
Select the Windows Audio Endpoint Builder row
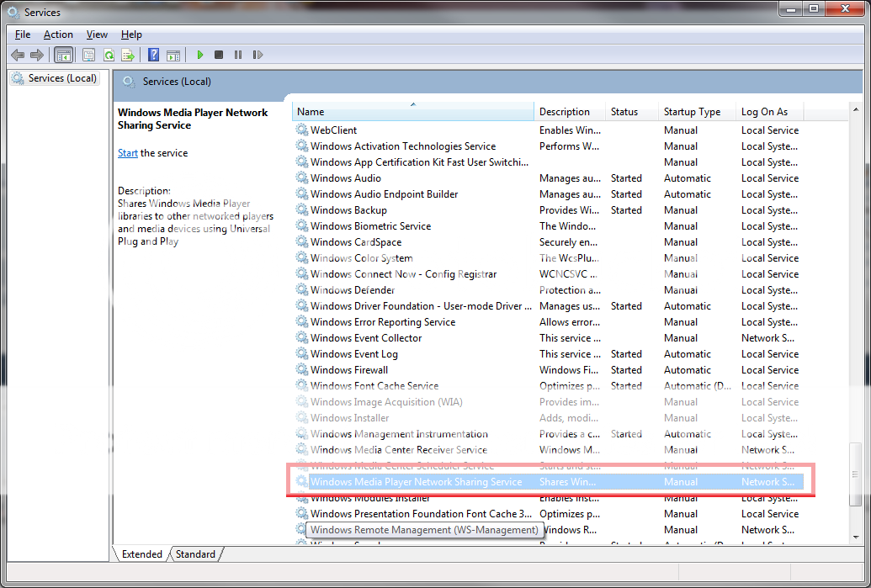[548, 193]
